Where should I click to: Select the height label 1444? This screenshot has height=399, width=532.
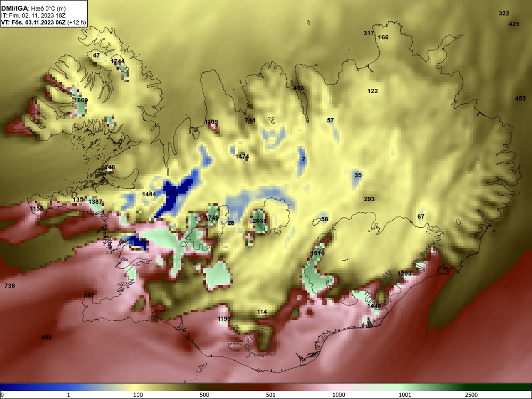click(149, 194)
